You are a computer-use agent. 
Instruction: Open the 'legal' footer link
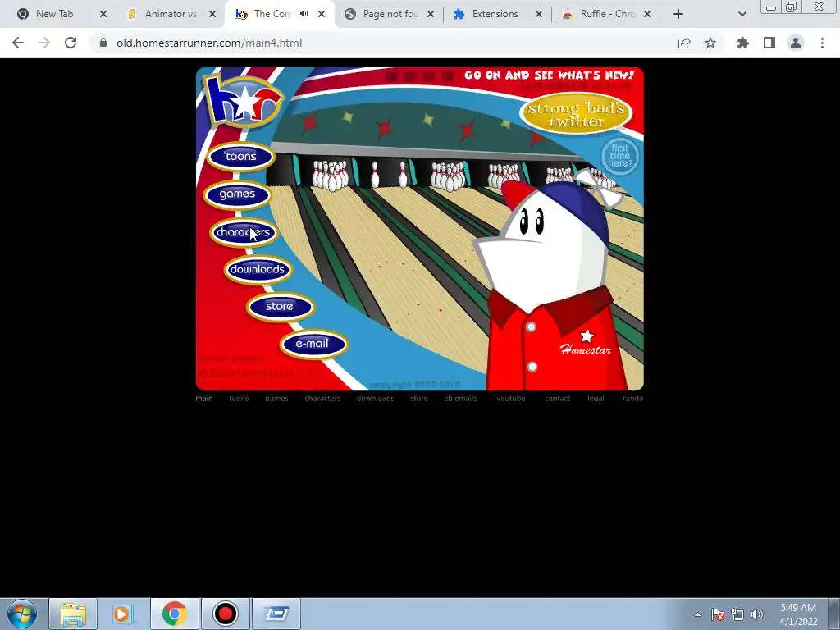coord(596,398)
